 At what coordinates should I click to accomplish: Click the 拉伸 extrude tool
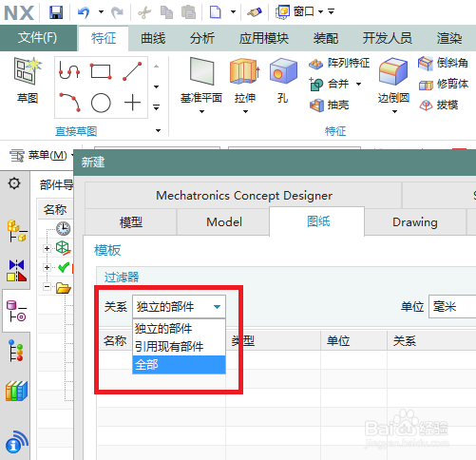[245, 81]
